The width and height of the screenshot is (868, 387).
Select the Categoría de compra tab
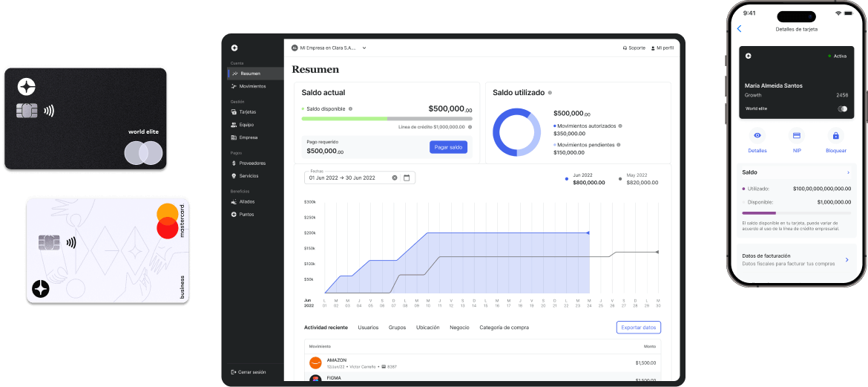504,328
